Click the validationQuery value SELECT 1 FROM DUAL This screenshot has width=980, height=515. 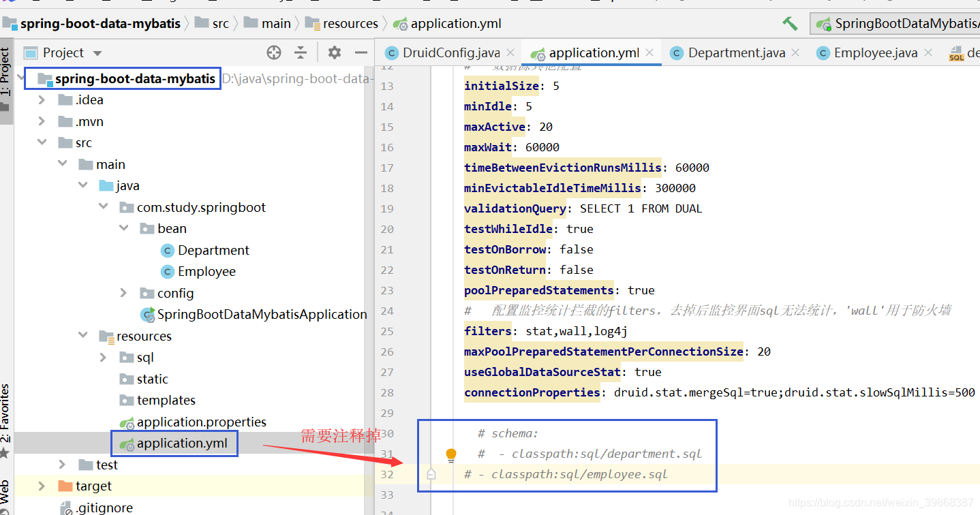641,208
